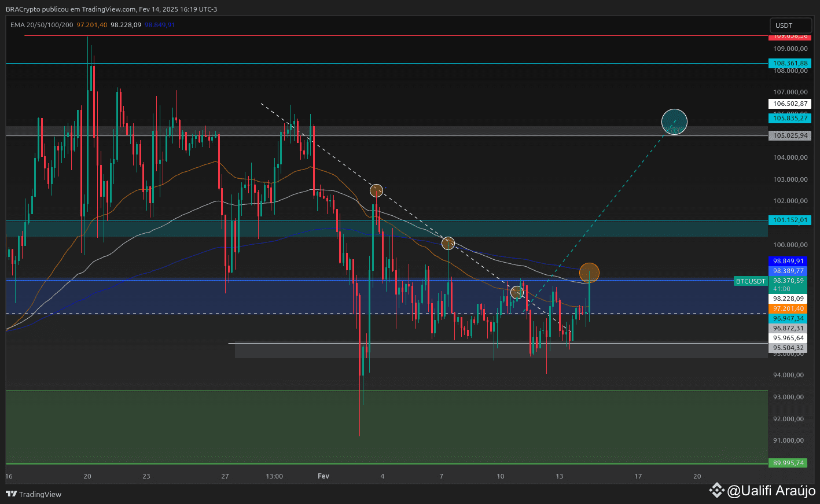The height and width of the screenshot is (504, 820).
Task: Click the 98.389,77 blue price label
Action: click(x=788, y=271)
